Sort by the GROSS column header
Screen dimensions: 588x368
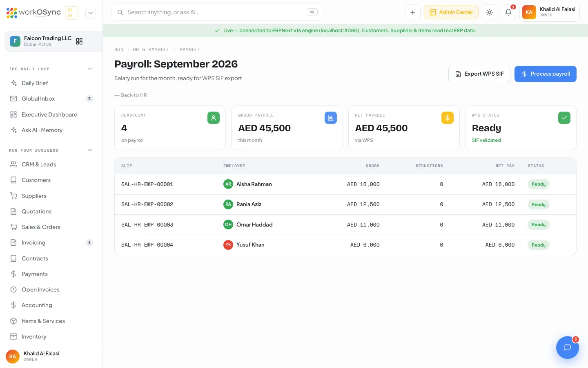(372, 166)
